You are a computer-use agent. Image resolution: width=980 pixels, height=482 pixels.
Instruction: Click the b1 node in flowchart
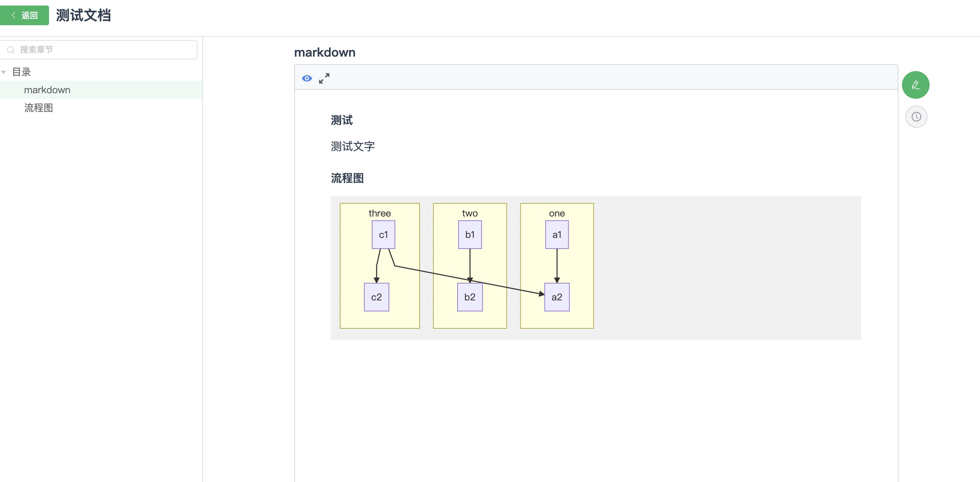point(470,235)
